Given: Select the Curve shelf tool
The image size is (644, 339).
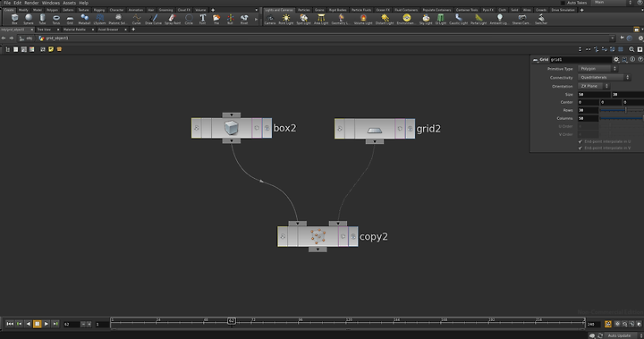Looking at the screenshot, I should click(x=136, y=19).
